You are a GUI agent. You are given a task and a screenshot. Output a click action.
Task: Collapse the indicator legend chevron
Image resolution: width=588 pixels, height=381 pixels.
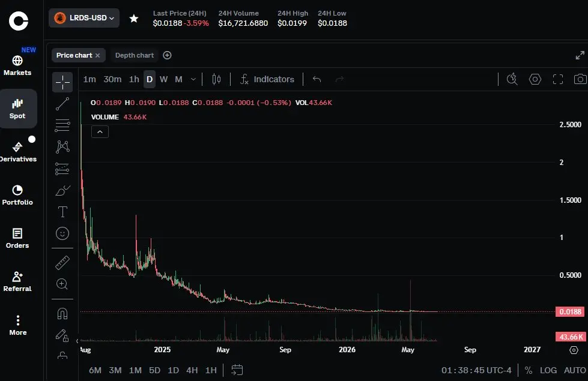coord(100,132)
